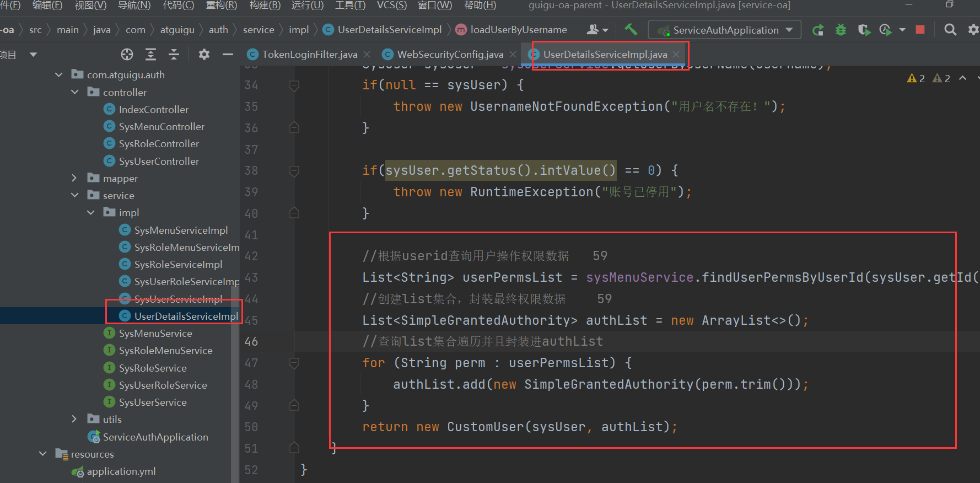Switch to TokenLoginFilter.java tab
The width and height of the screenshot is (980, 483).
point(309,54)
